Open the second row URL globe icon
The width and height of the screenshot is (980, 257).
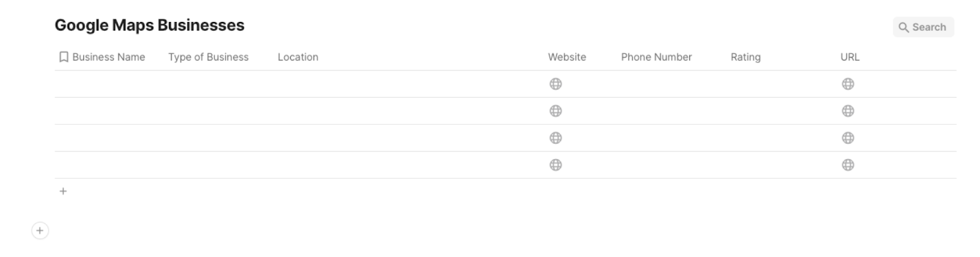848,111
